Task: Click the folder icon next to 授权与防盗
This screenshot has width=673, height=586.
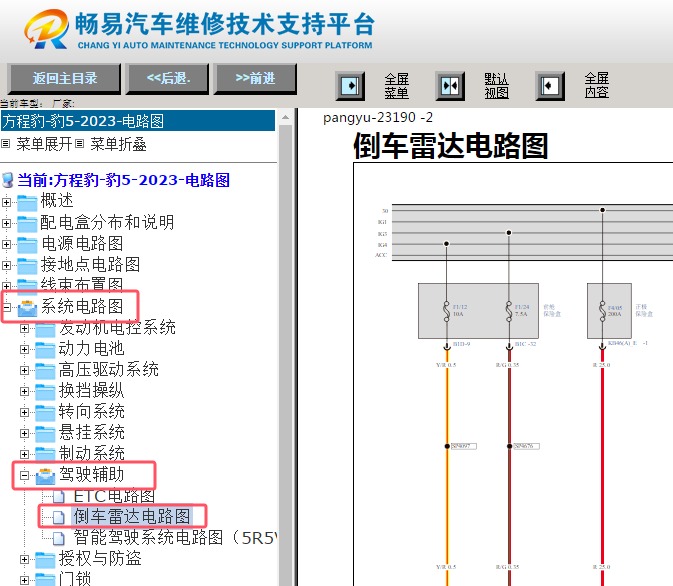Action: coord(45,560)
